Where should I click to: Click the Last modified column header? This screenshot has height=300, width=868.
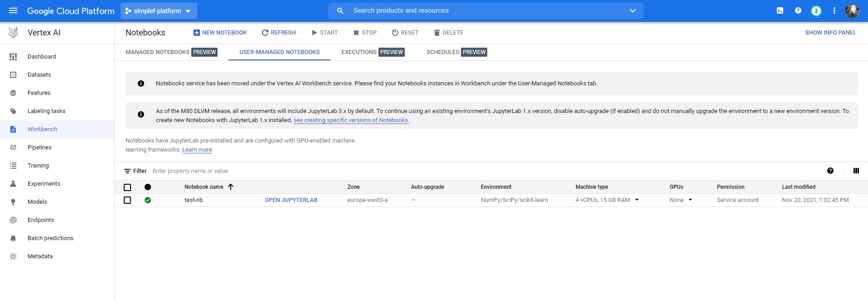pyautogui.click(x=799, y=187)
